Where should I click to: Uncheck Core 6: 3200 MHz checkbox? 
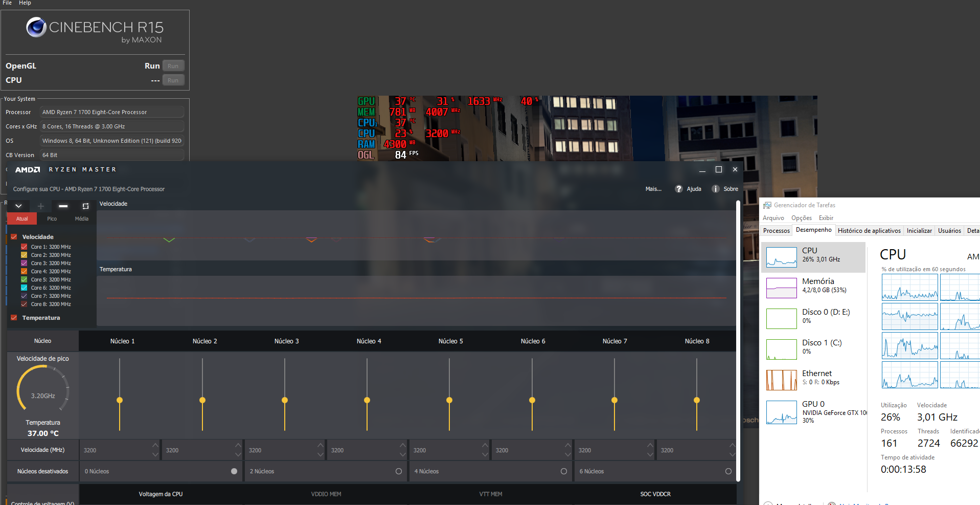click(24, 288)
